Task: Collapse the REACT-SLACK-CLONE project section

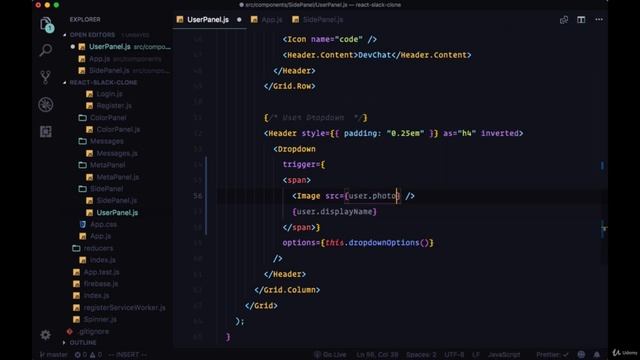Action: coord(103,82)
